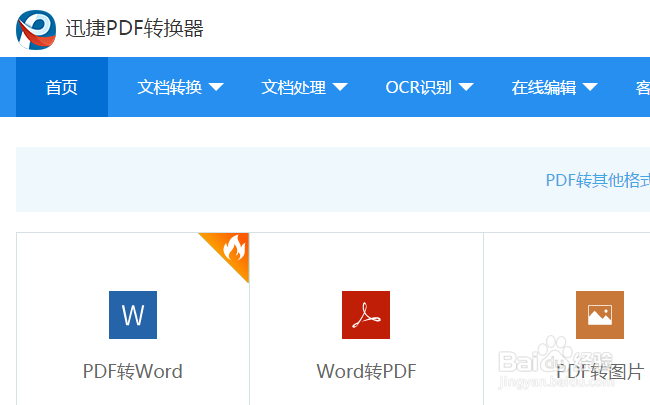Open the 在线编辑 menu
The image size is (650, 405).
coord(544,87)
